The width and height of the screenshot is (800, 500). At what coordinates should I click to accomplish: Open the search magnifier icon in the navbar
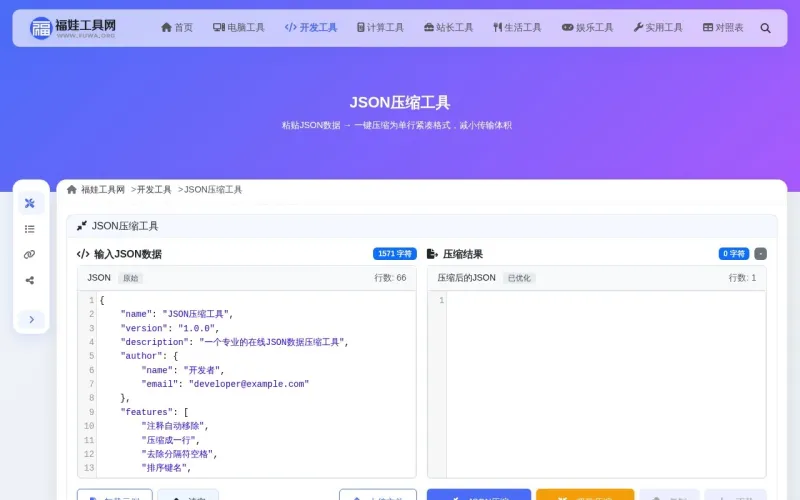pos(765,28)
